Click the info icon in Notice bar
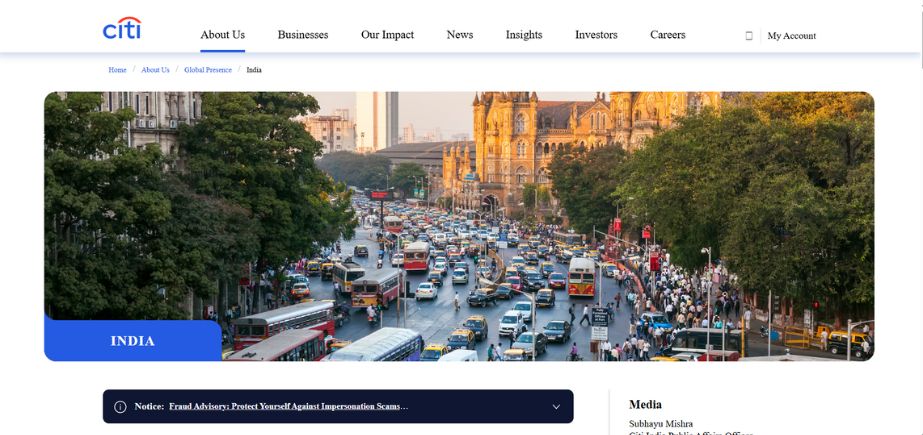 click(120, 407)
